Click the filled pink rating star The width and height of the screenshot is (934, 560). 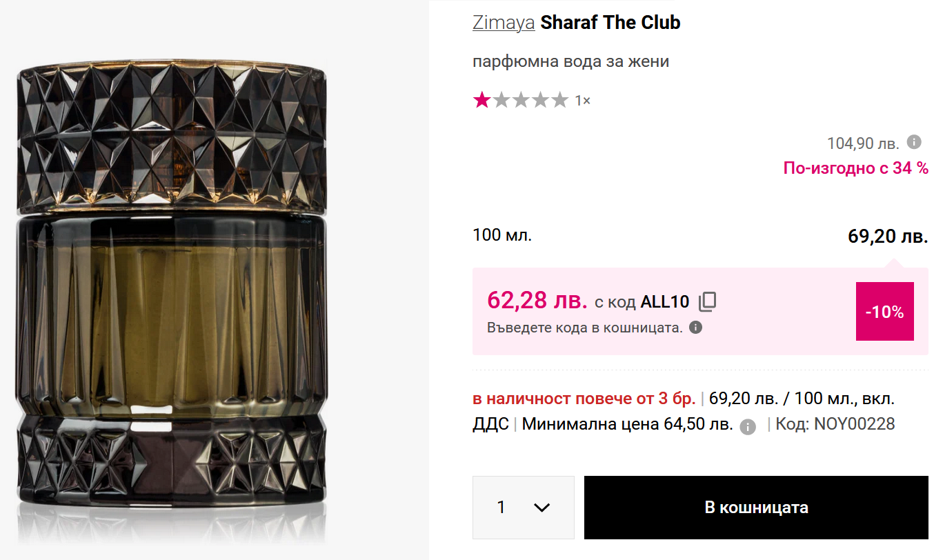[481, 101]
